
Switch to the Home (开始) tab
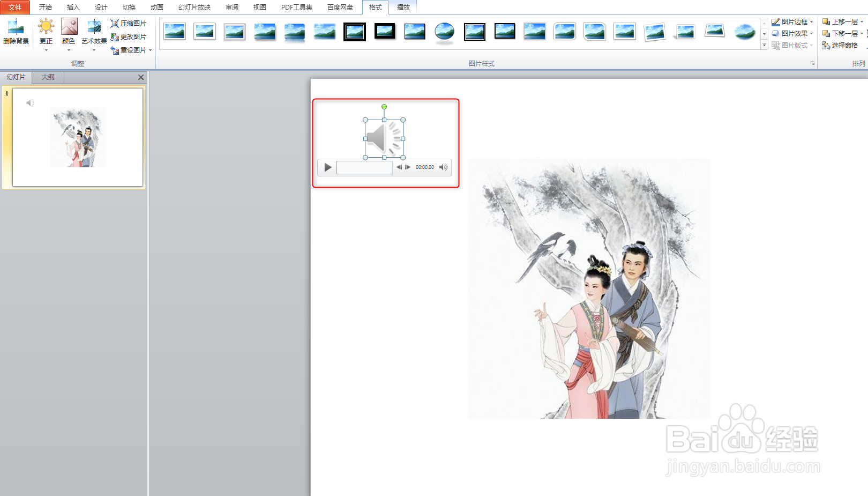[46, 7]
